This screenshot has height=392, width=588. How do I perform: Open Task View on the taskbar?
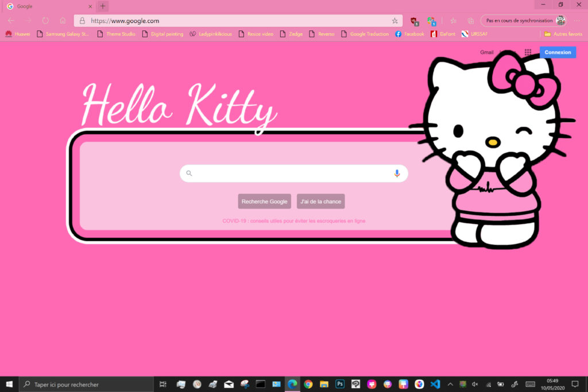coord(163,384)
